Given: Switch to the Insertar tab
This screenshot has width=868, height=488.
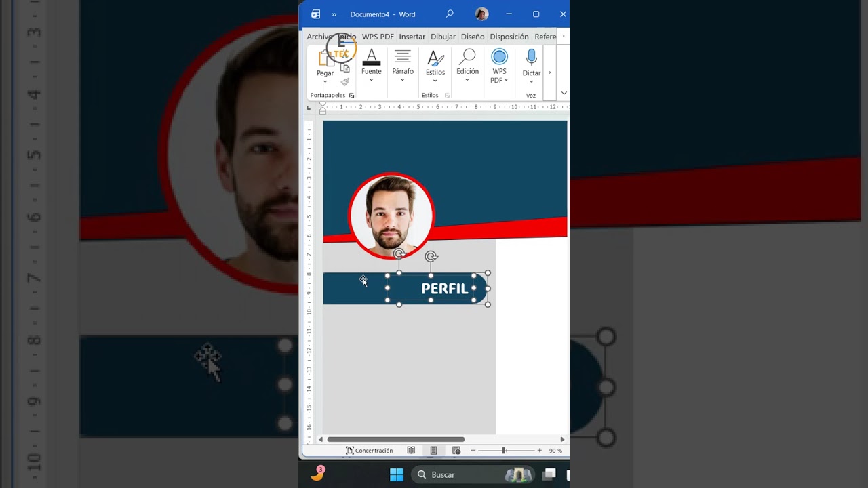Looking at the screenshot, I should (x=412, y=37).
